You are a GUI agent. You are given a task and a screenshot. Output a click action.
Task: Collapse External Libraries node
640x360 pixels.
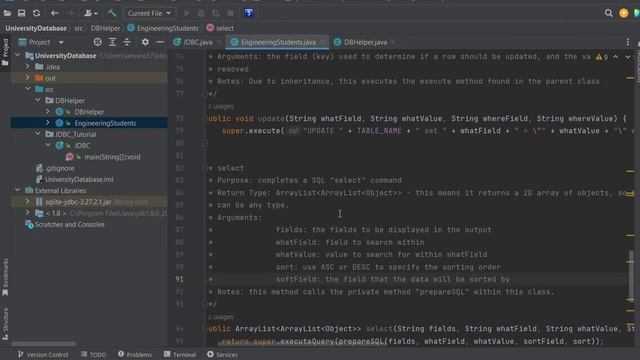(x=18, y=190)
